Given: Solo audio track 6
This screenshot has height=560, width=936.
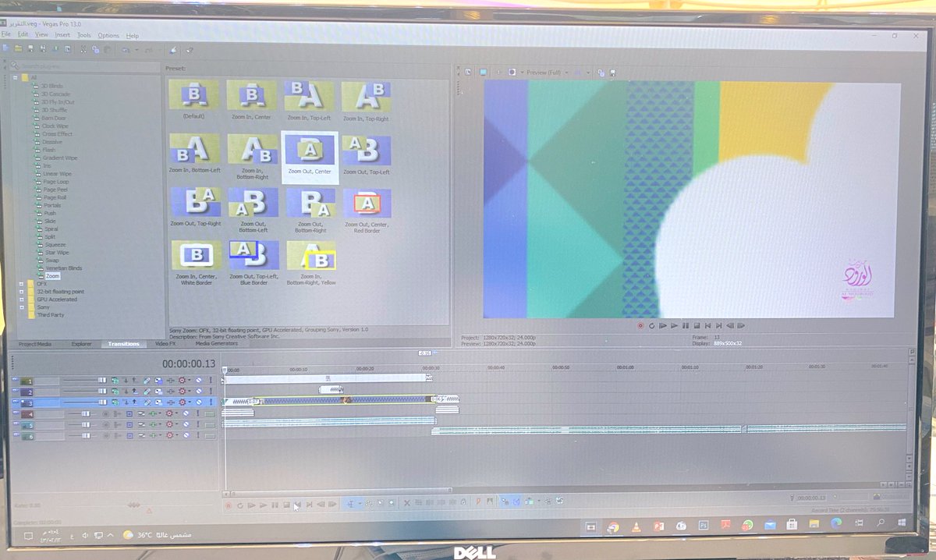Looking at the screenshot, I should click(197, 436).
